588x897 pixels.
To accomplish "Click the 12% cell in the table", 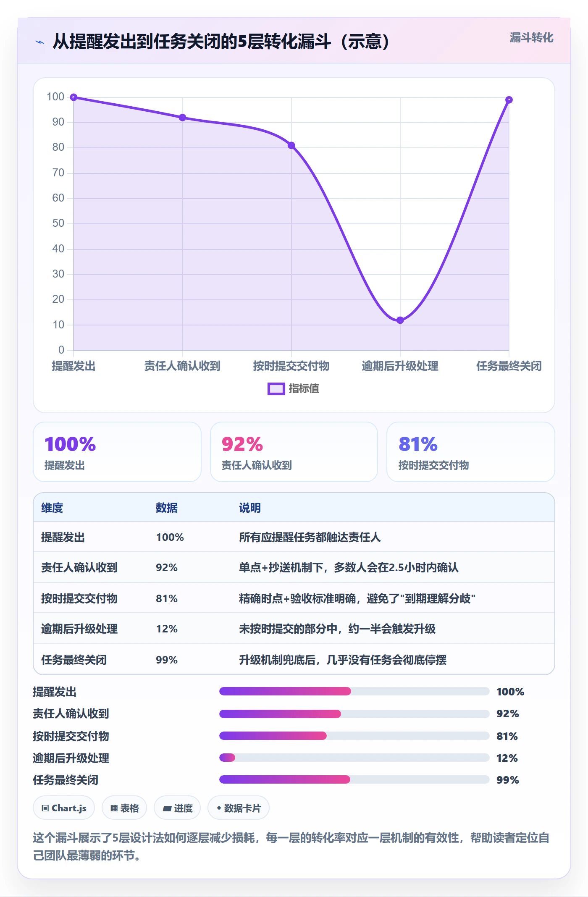I will point(167,629).
